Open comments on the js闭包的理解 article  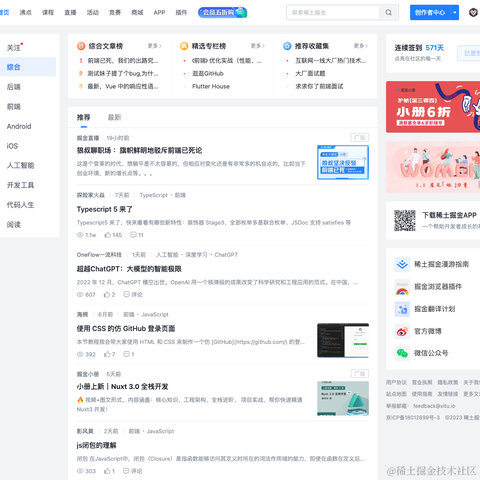tap(126, 471)
